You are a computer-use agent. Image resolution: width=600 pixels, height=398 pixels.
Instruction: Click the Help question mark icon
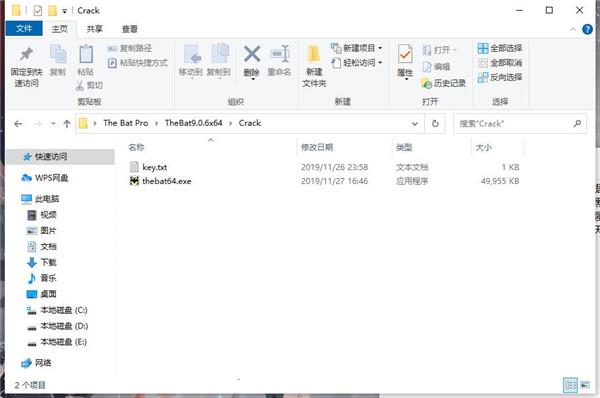[x=587, y=29]
